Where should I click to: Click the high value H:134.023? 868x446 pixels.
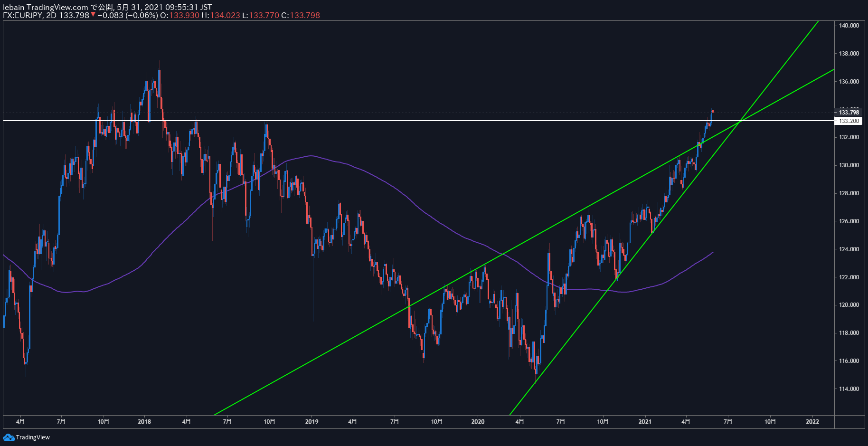click(x=221, y=15)
